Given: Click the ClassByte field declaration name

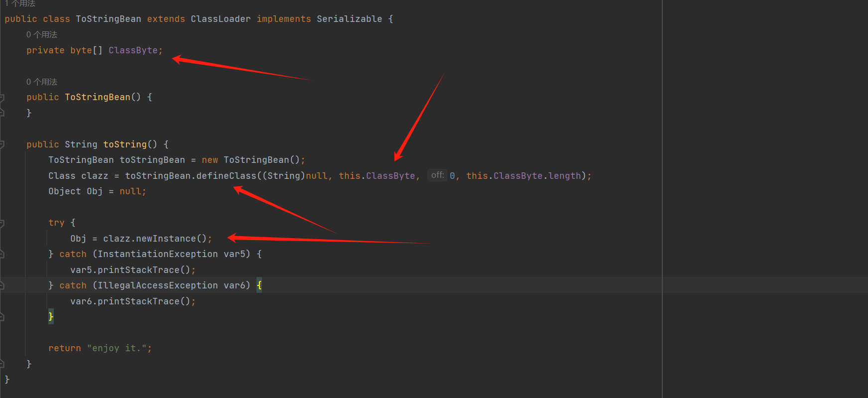Looking at the screenshot, I should 133,50.
